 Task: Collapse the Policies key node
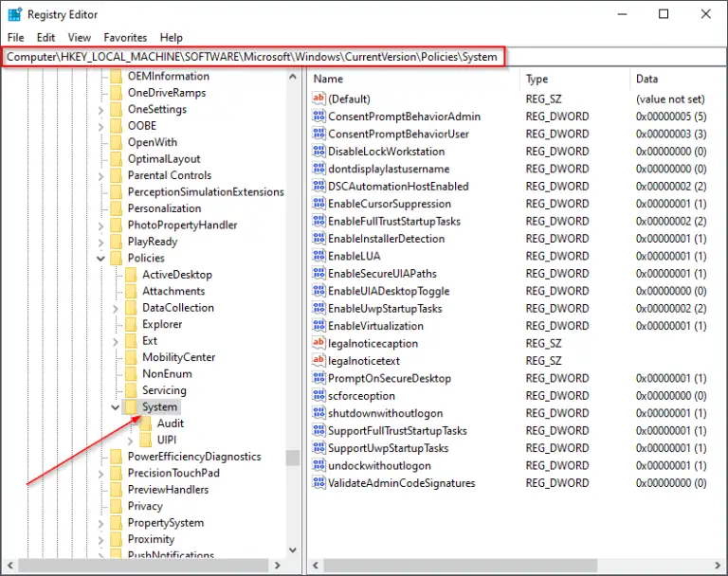pyautogui.click(x=101, y=258)
